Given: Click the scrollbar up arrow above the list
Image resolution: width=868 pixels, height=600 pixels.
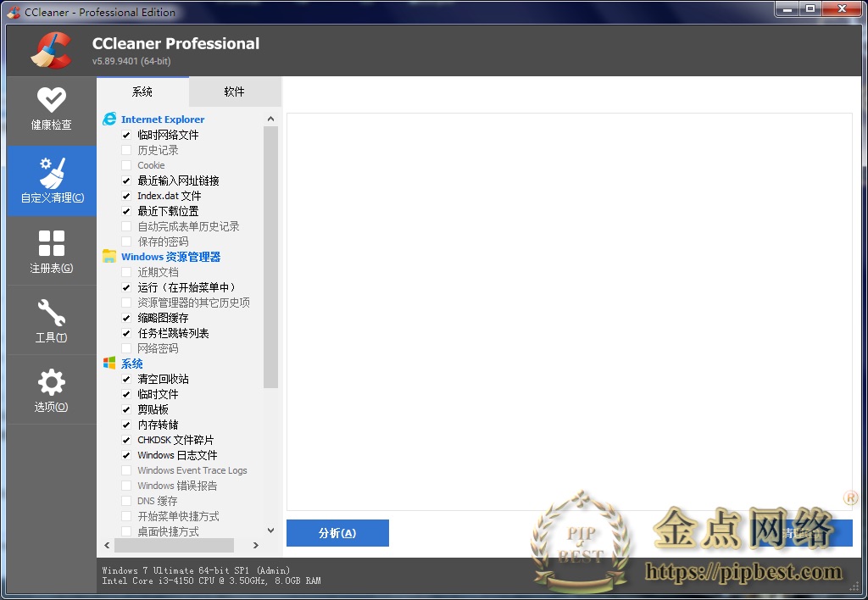Looking at the screenshot, I should (x=270, y=119).
